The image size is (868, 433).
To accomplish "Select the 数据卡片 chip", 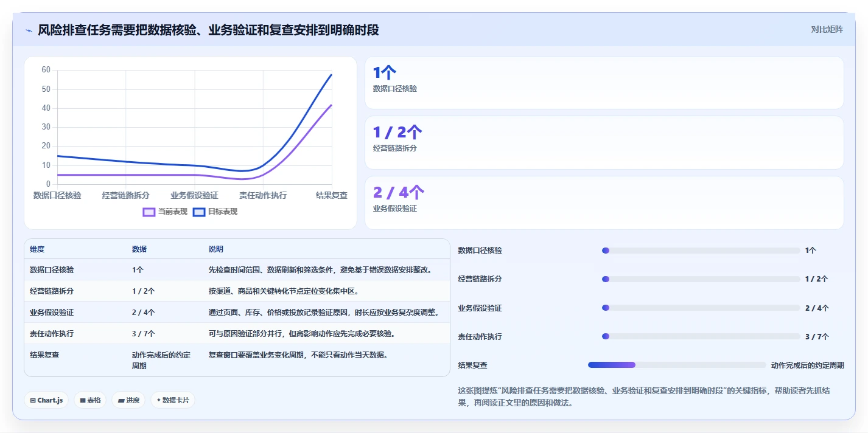I will tap(173, 400).
